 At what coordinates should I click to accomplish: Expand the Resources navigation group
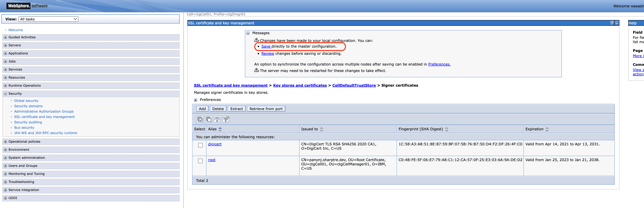point(5,78)
